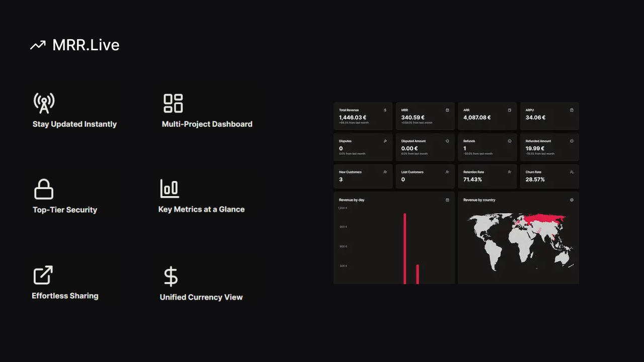
Task: Click the MRR.Live trending arrow logo
Action: tap(38, 45)
